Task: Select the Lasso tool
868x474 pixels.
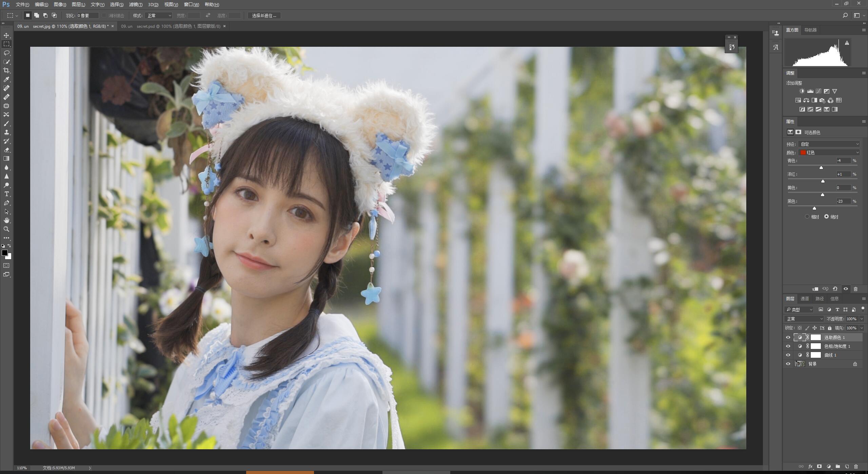Action: 6,53
